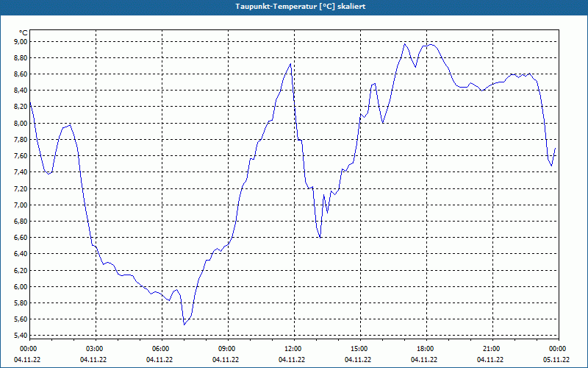Click the 04.11.22 date under 18:00
This screenshot has height=368, width=588.
(x=424, y=360)
